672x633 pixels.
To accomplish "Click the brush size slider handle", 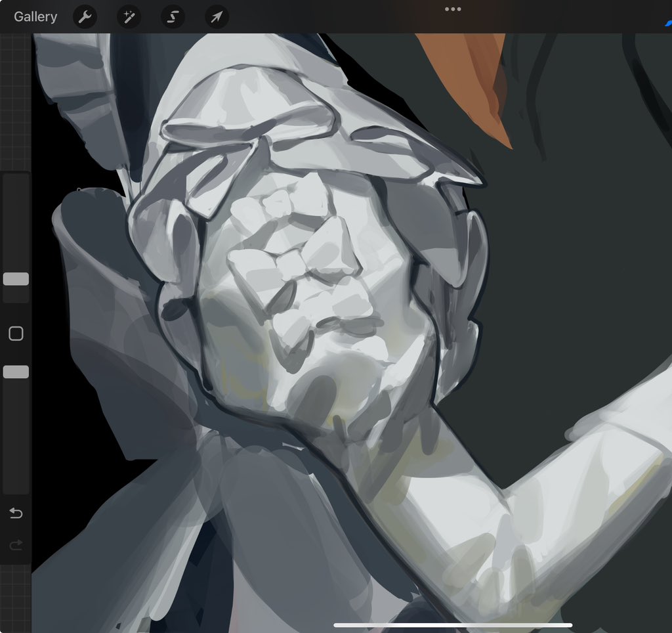I will [16, 279].
